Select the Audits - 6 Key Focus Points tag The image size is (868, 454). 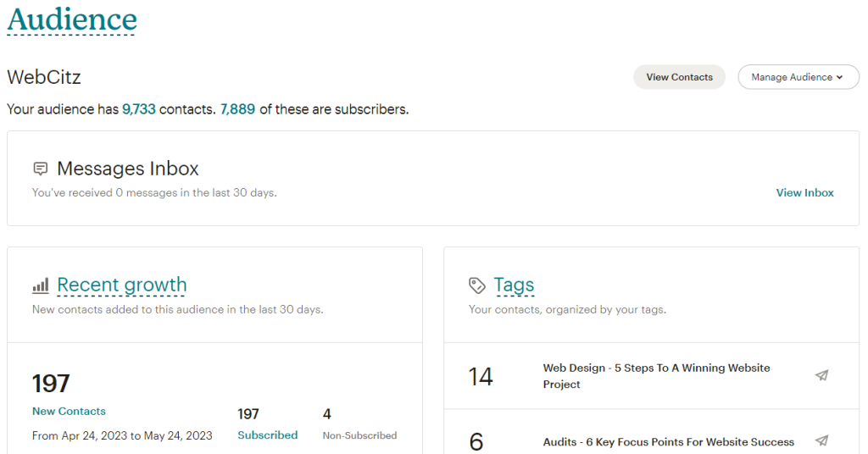668,442
